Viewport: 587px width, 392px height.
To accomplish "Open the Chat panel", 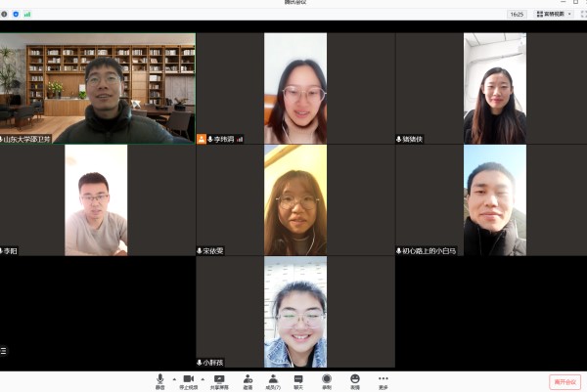I will [298, 379].
